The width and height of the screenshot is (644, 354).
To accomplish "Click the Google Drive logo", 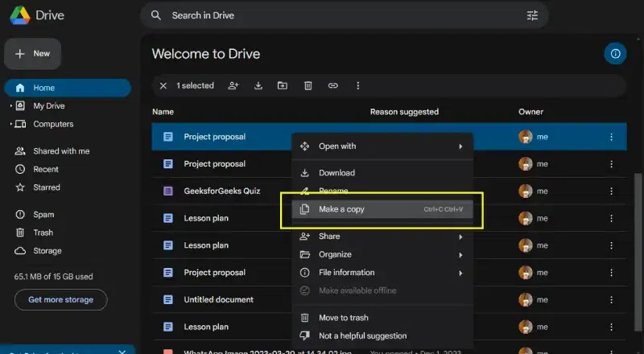I will (20, 15).
